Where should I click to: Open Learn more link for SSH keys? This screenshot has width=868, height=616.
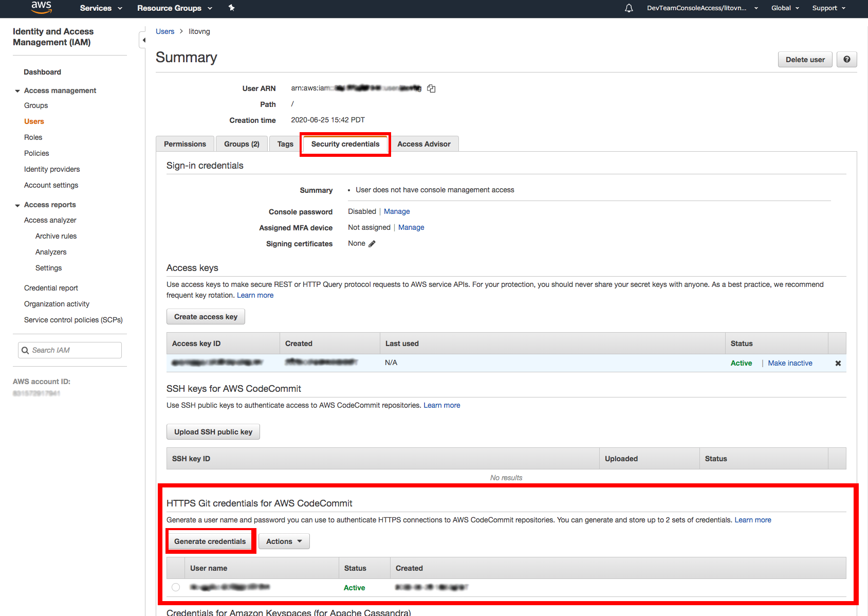pos(442,405)
